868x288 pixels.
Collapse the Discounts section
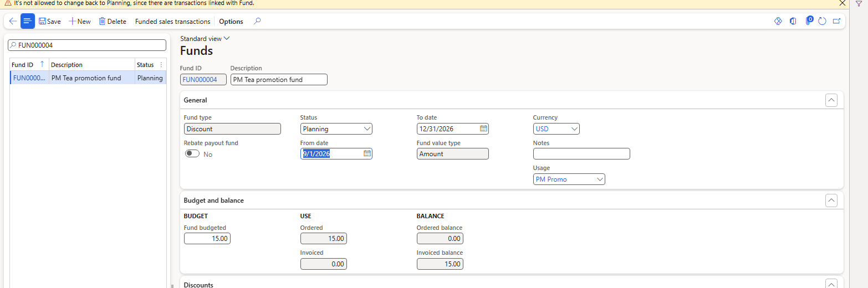click(x=831, y=284)
